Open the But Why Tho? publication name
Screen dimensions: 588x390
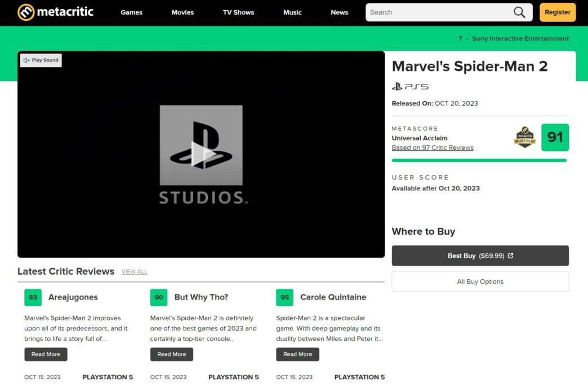point(202,298)
